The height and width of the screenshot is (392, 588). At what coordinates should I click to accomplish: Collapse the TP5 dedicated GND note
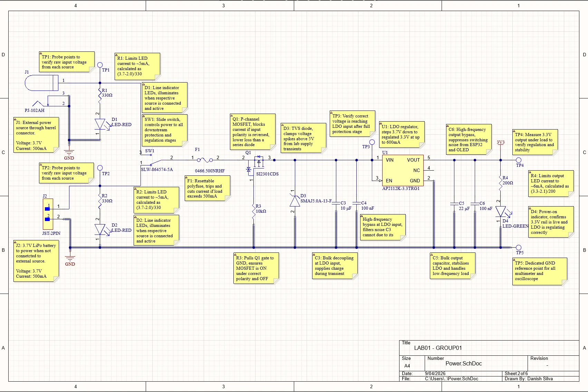(x=514, y=259)
